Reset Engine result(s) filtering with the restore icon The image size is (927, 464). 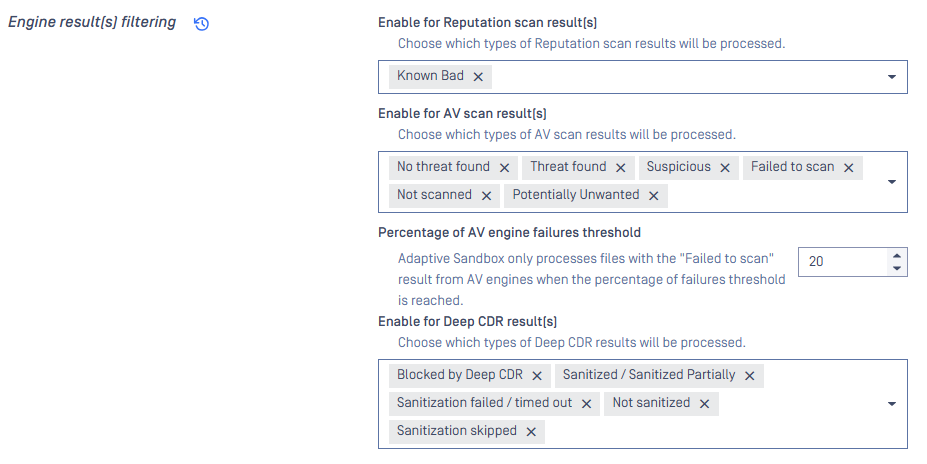(x=202, y=24)
